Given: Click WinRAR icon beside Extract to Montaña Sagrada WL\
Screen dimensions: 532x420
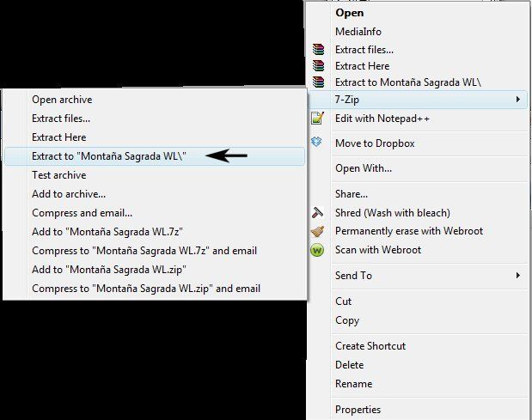Looking at the screenshot, I should click(x=318, y=82).
